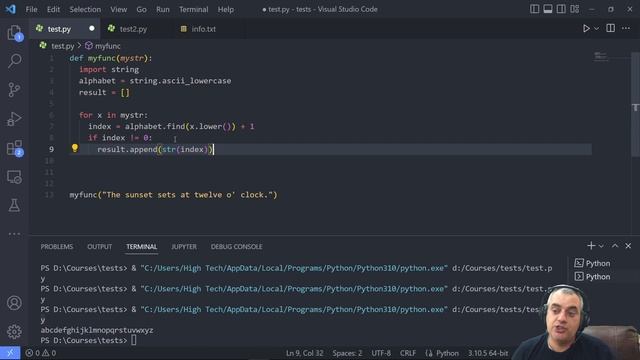Open the Search view
This screenshot has width=640, height=360.
(x=14, y=61)
